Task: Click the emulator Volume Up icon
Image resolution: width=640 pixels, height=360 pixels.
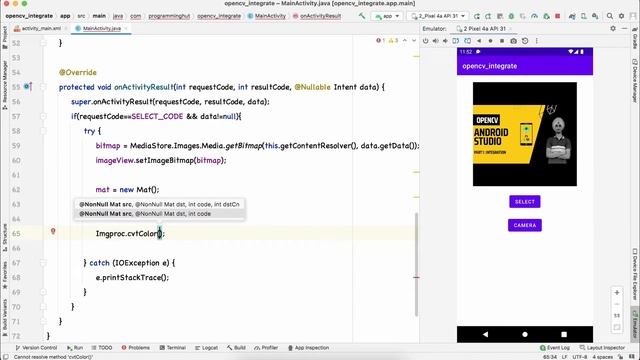Action: coord(436,41)
